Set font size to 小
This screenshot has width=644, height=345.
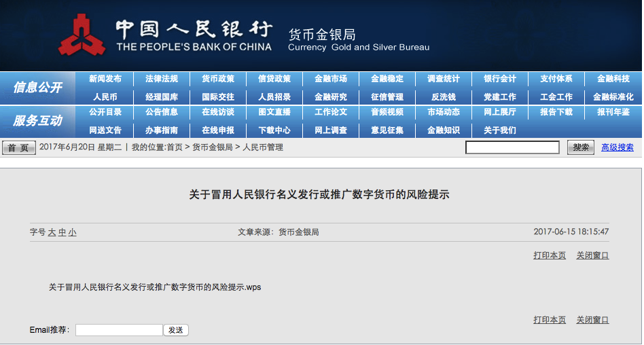[x=72, y=232]
